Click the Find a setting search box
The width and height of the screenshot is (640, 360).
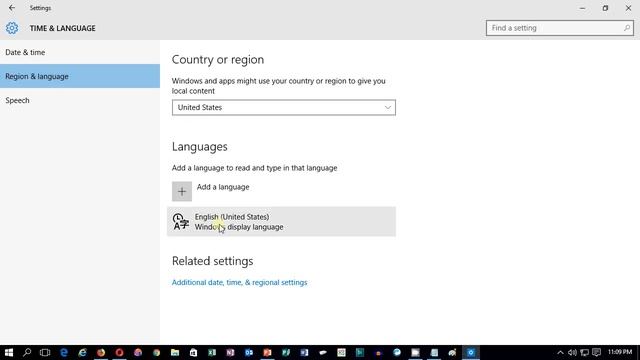pyautogui.click(x=560, y=28)
